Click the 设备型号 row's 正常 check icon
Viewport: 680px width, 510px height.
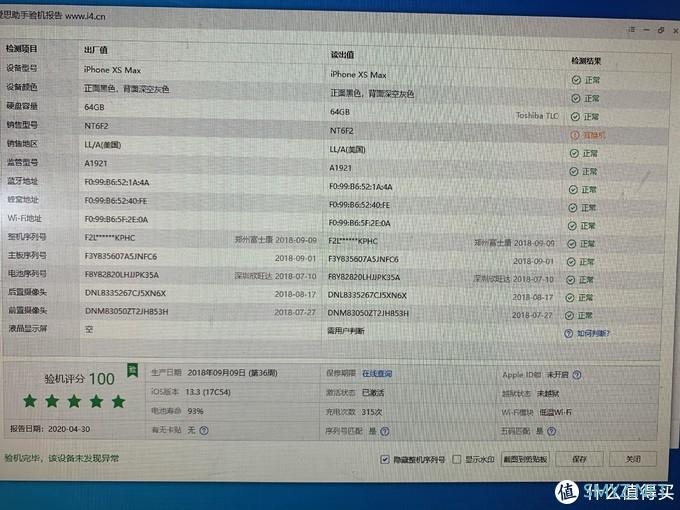click(x=576, y=80)
